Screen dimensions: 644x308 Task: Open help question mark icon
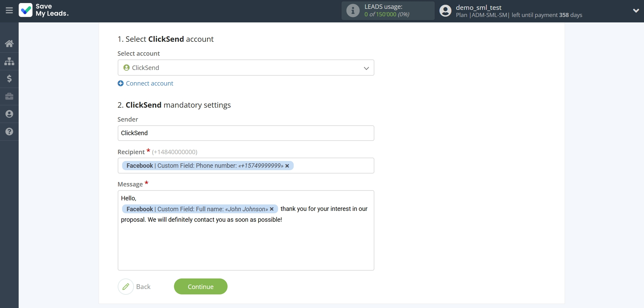9,132
